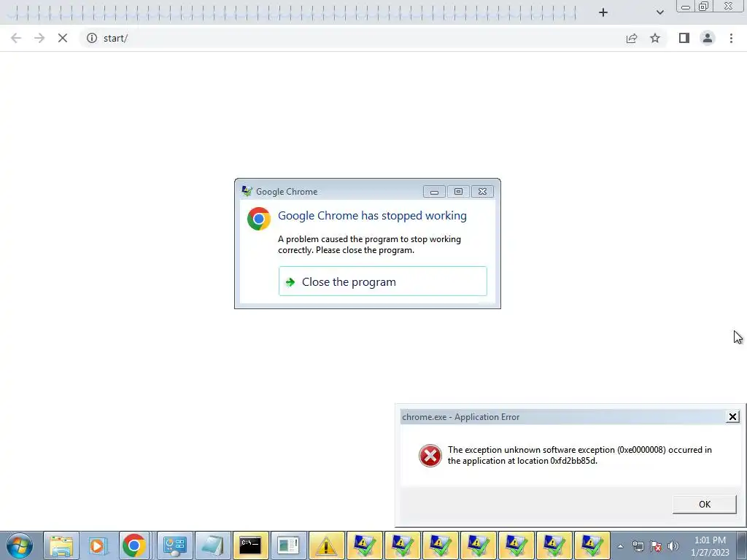747x560 pixels.
Task: Open Chrome side panel
Action: tap(684, 38)
